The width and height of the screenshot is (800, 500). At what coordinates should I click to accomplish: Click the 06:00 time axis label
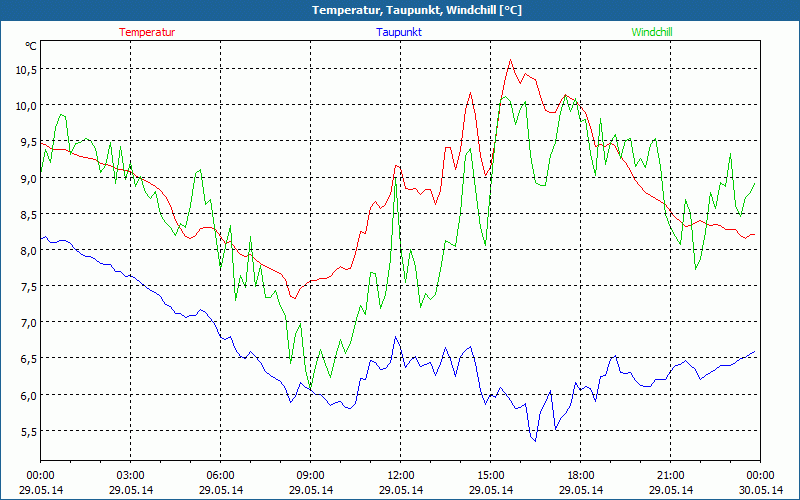(x=221, y=475)
